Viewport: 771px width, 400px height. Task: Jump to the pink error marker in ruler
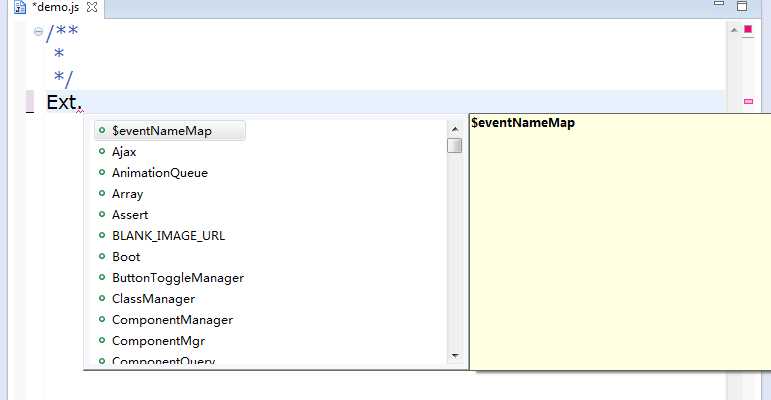coord(747,101)
